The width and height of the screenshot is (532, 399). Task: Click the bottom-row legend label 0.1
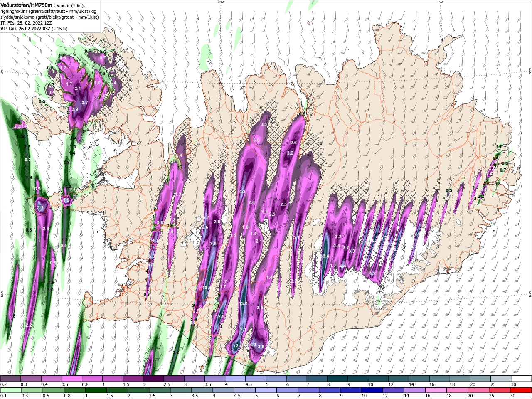(x=3, y=396)
